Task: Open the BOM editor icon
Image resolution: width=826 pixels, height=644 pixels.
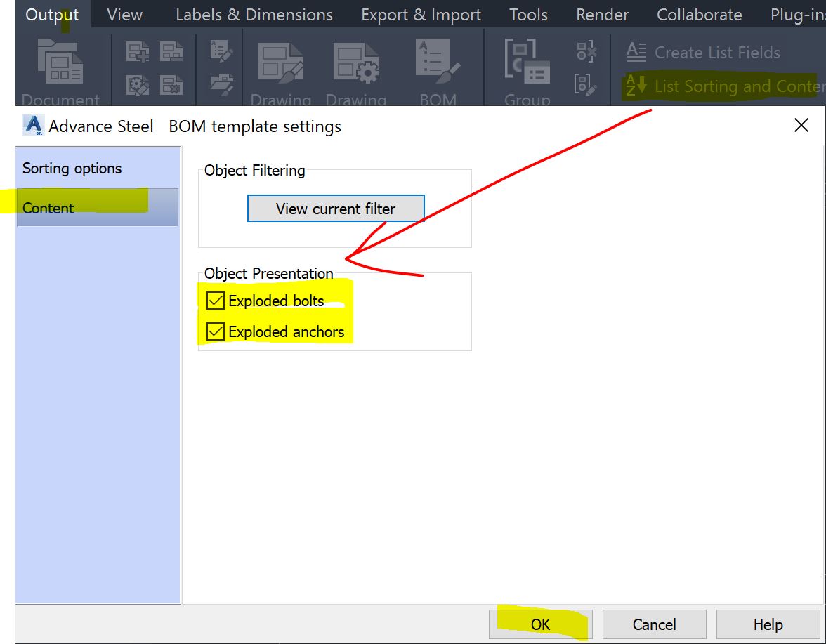Action: pos(437,61)
